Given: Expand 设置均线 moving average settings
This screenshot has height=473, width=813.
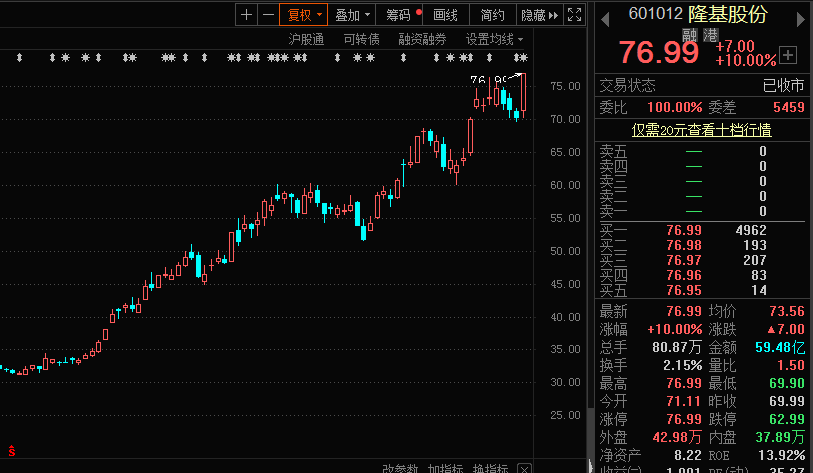Looking at the screenshot, I should [x=494, y=39].
